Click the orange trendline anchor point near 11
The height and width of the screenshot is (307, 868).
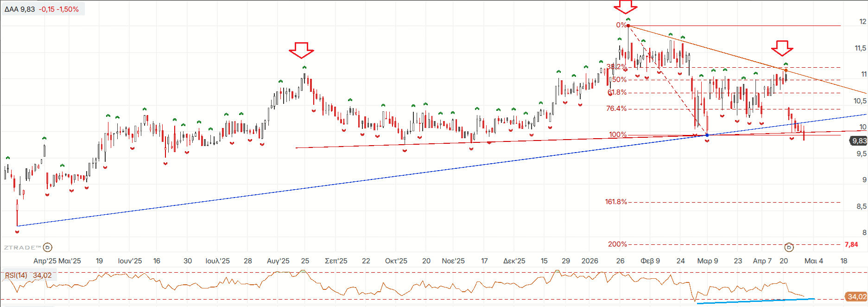click(x=786, y=70)
